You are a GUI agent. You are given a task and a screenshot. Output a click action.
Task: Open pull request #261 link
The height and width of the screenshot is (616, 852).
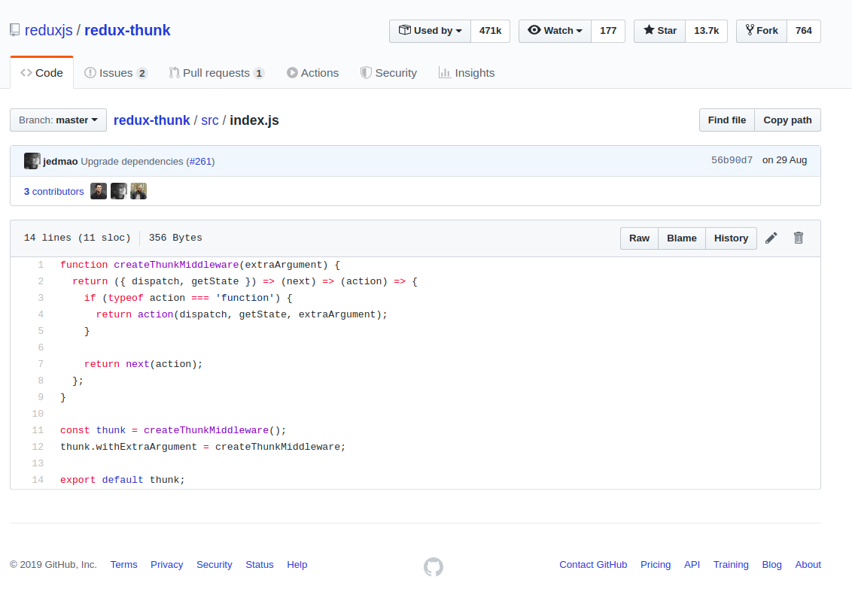(x=201, y=161)
